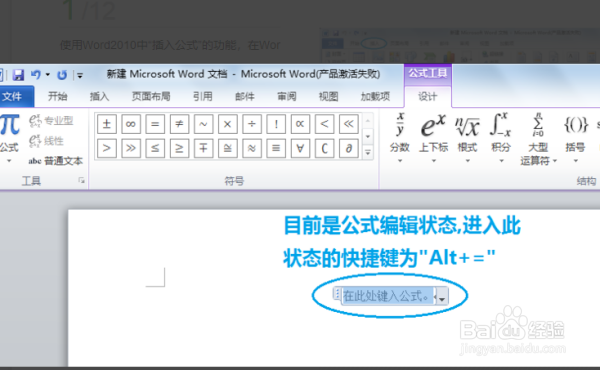Switch to the 邮件 tab
This screenshot has width=600, height=370.
(x=245, y=96)
